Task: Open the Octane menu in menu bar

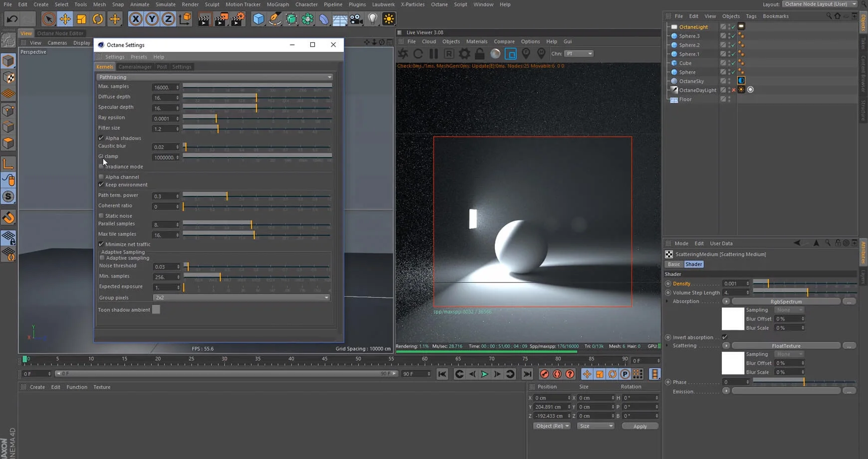Action: point(439,4)
